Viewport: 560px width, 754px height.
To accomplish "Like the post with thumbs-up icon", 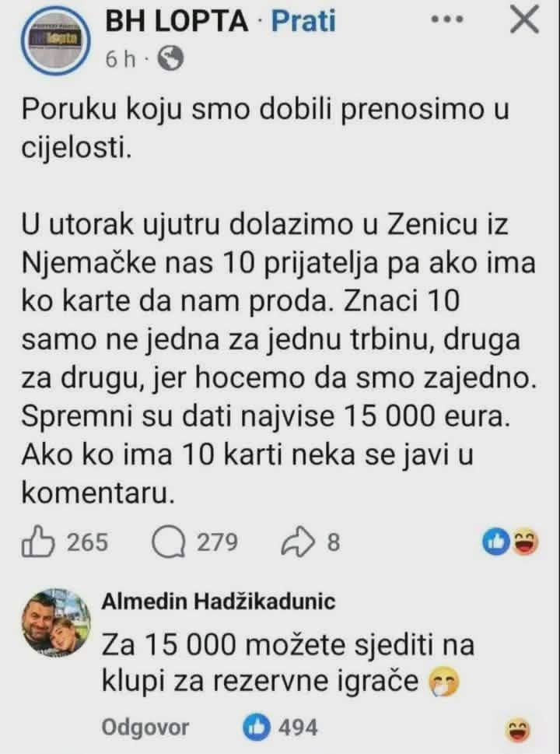I will point(37,542).
